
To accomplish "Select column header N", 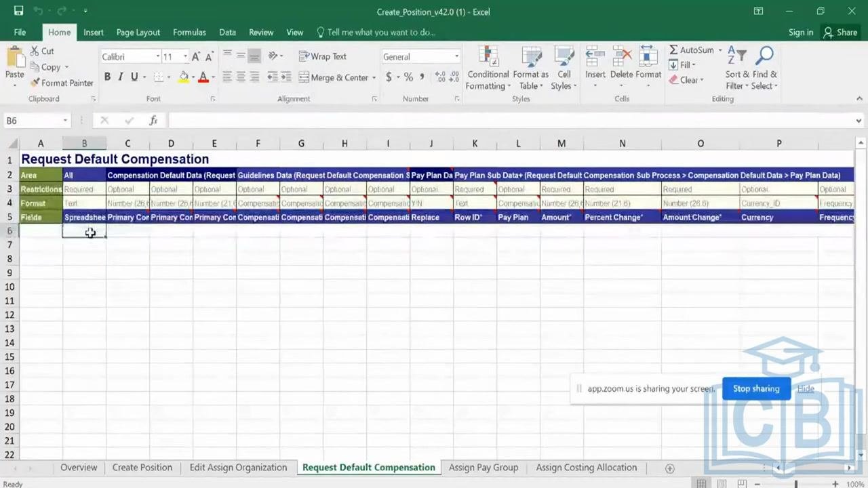I will click(x=622, y=144).
